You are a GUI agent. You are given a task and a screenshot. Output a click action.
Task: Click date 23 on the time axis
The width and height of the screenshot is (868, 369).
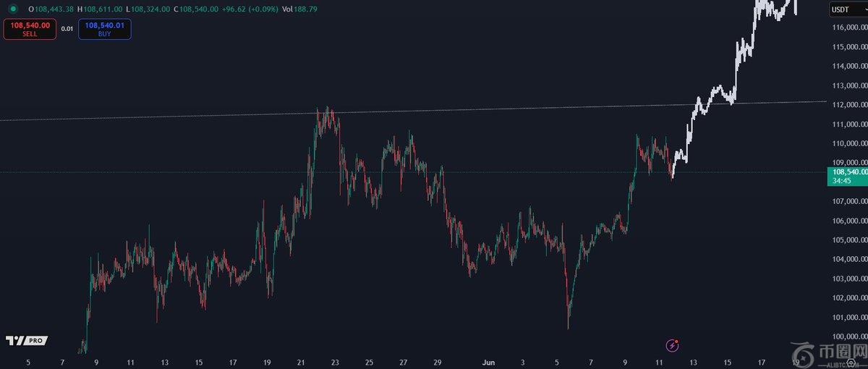(335, 362)
